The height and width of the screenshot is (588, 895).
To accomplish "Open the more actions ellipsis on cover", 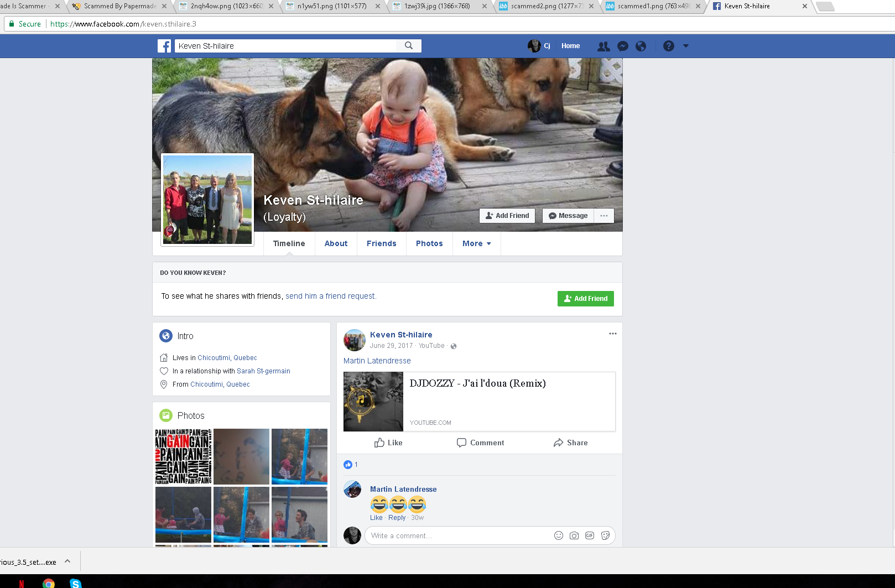I will [604, 216].
